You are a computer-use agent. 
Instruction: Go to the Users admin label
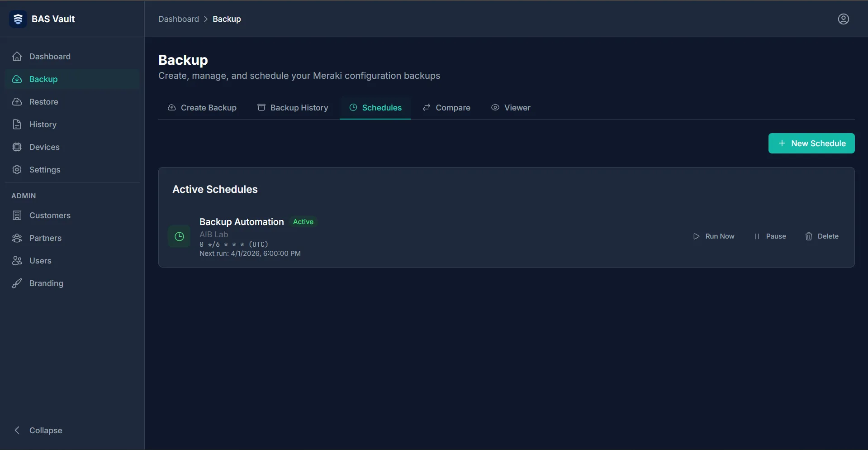40,261
